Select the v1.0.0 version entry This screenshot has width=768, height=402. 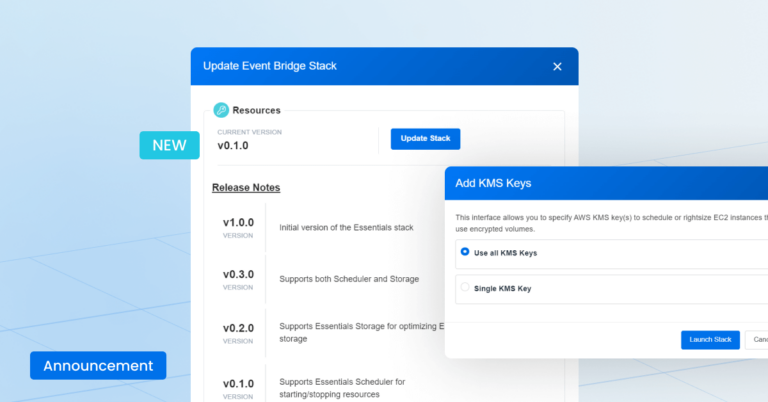click(x=238, y=227)
